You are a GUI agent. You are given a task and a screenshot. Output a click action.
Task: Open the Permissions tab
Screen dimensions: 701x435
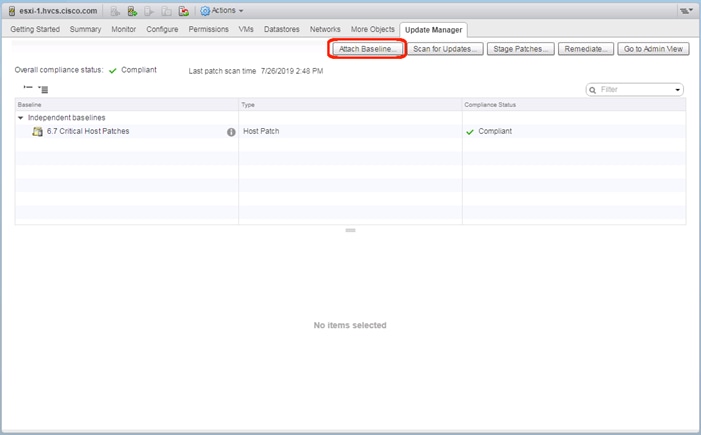pyautogui.click(x=208, y=29)
